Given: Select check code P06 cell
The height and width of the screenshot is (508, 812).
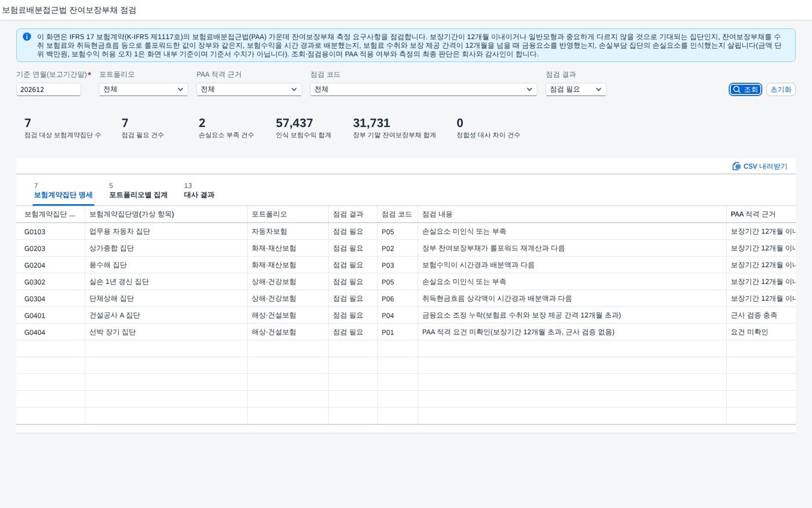Looking at the screenshot, I should coord(397,299).
